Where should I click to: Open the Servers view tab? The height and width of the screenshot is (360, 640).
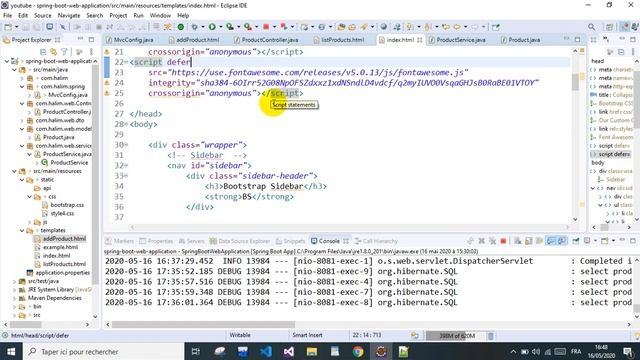(191, 241)
